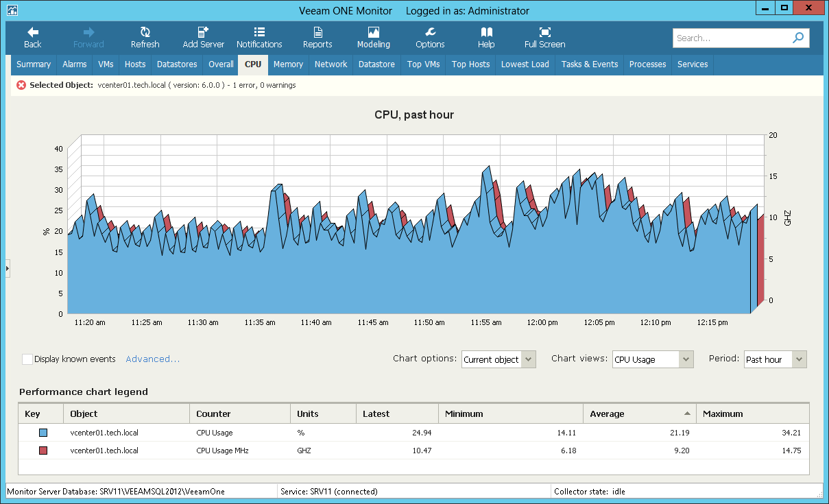Click the 21.19 average value
This screenshot has width=829, height=504.
(x=680, y=433)
